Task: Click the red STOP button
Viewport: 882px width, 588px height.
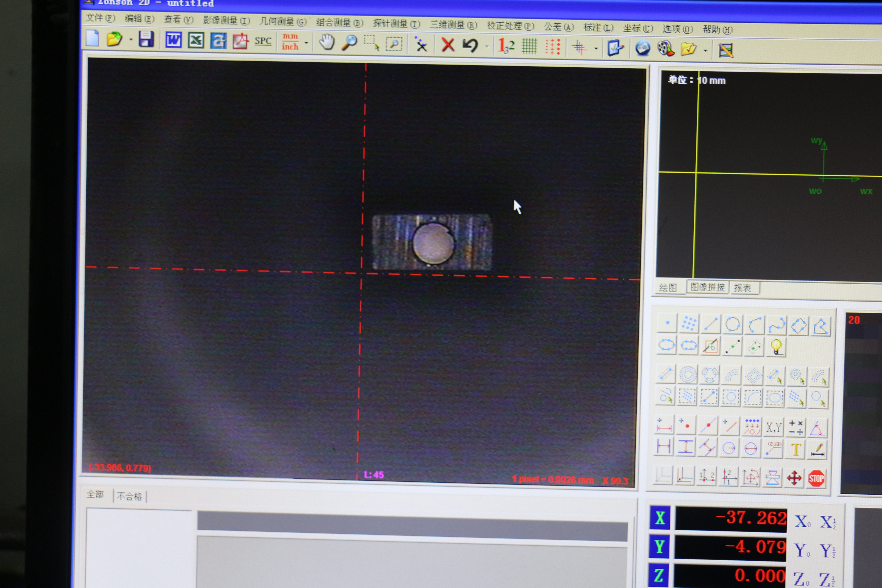Action: point(816,478)
